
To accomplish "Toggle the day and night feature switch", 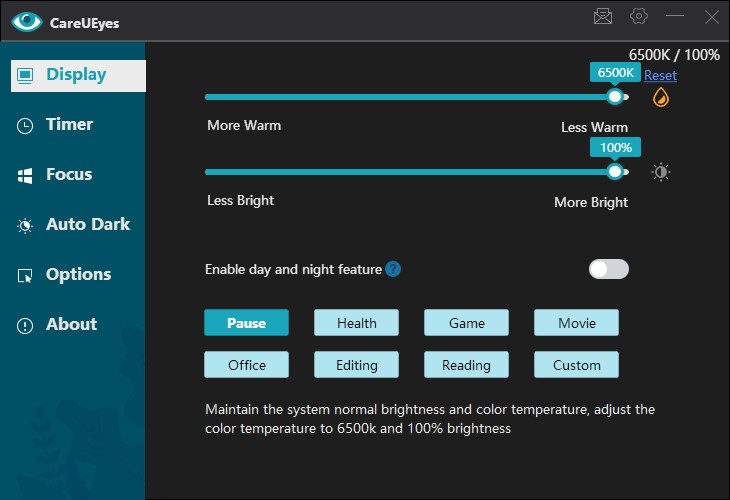I will pos(608,269).
